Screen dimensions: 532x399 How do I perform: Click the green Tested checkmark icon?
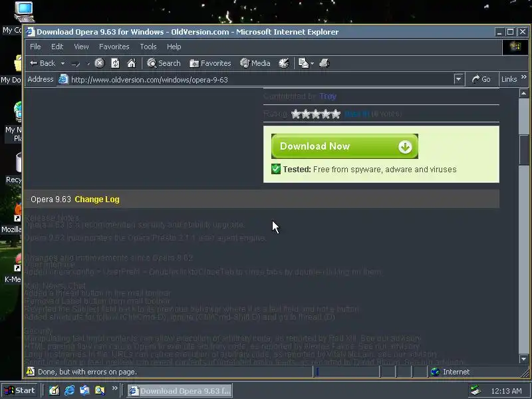coord(276,169)
